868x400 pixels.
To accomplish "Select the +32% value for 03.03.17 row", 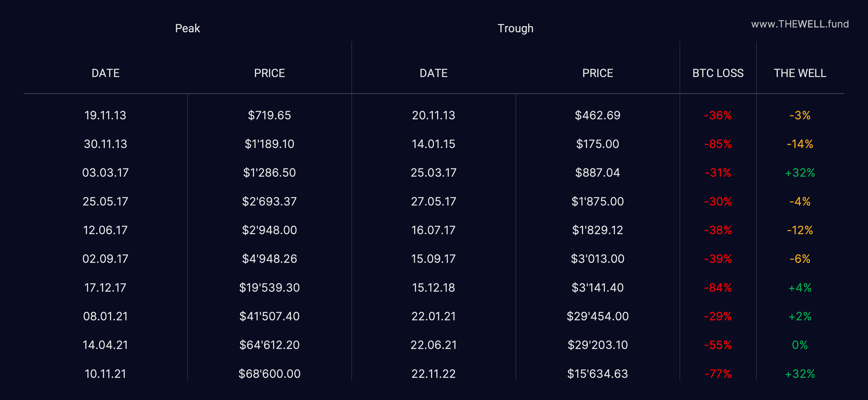I will [800, 173].
